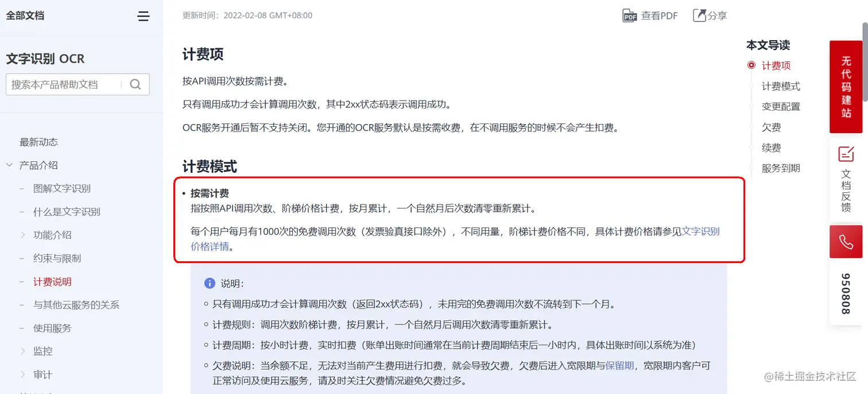
Task: Click the blue 说明 info icon
Action: pyautogui.click(x=210, y=283)
